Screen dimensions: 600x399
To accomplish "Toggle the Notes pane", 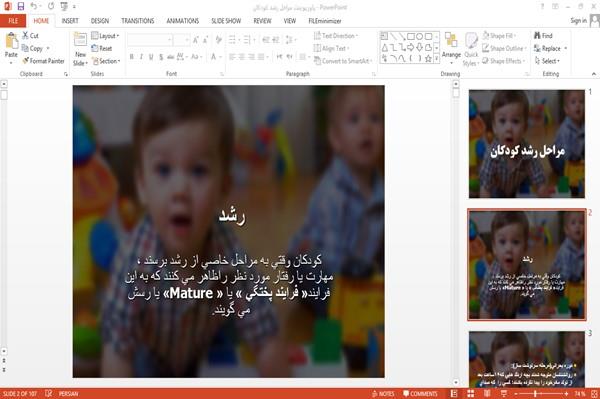I will click(383, 394).
